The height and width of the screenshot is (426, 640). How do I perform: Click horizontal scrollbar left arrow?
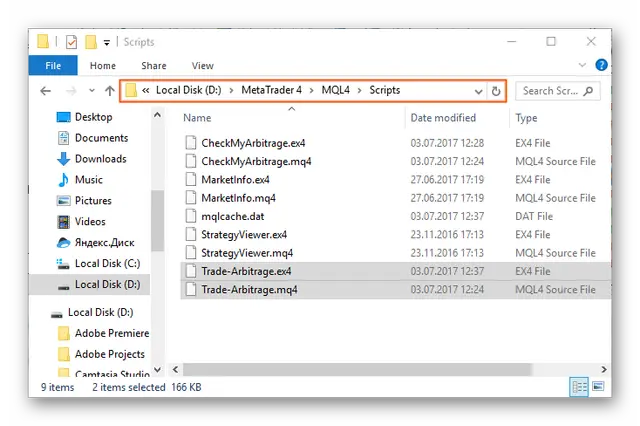point(176,370)
